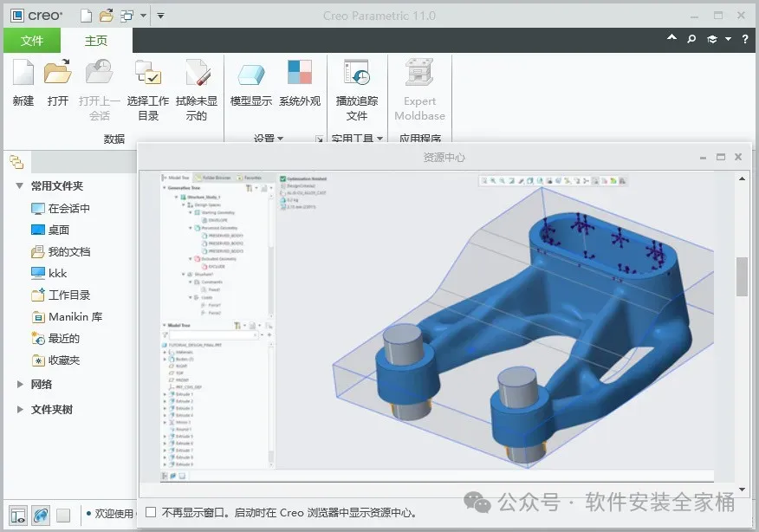This screenshot has width=759, height=532.
Task: Click the 资源中心 scroll down arrow
Action: pyautogui.click(x=742, y=490)
